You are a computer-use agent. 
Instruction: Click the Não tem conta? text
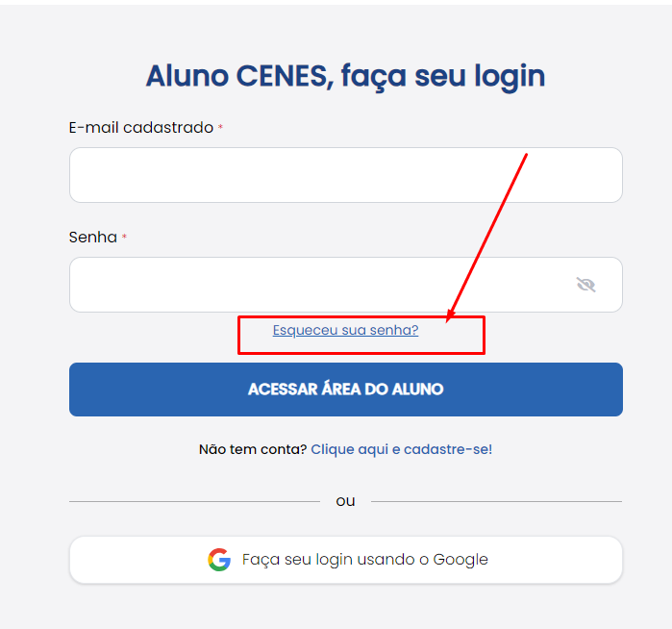[253, 449]
